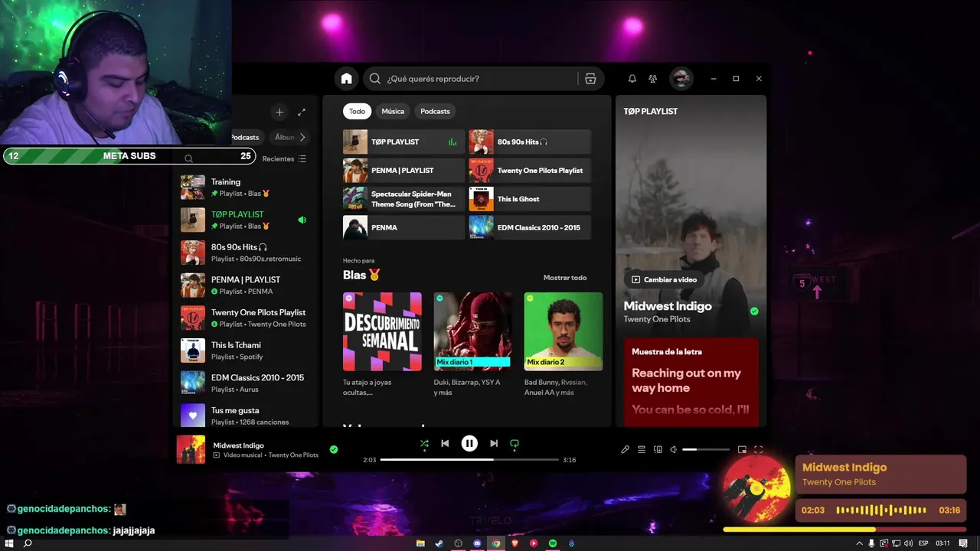The image size is (980, 551).
Task: Adjust the volume slider
Action: click(x=706, y=449)
